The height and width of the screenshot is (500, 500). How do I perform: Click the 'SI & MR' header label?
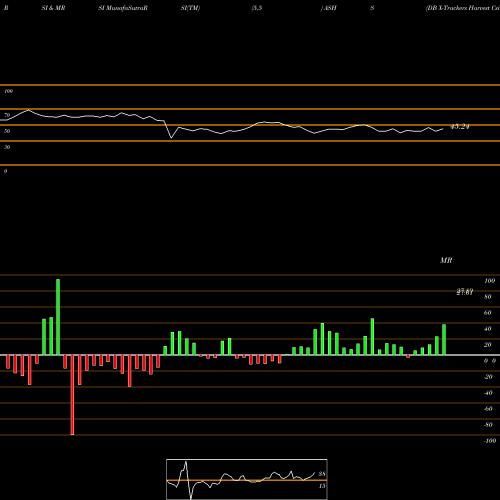53,8
